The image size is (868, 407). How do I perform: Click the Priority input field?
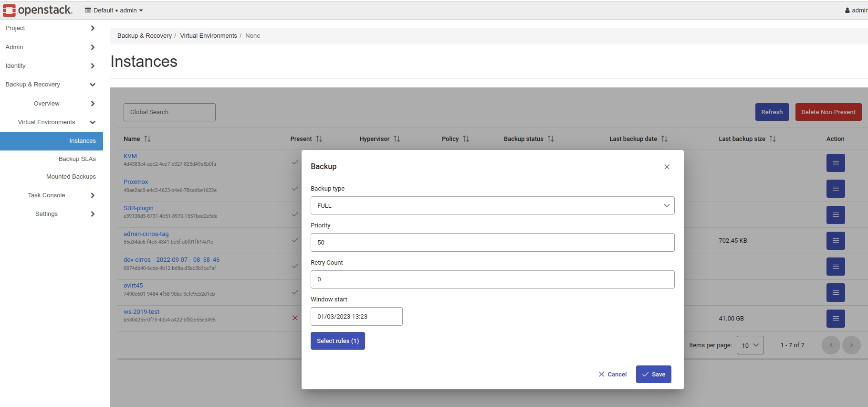492,243
